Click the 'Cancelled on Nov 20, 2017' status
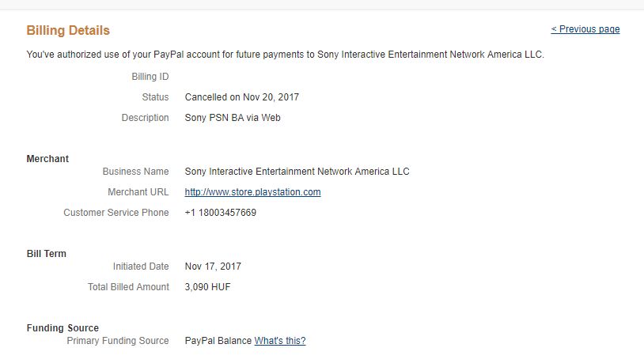 (x=241, y=97)
